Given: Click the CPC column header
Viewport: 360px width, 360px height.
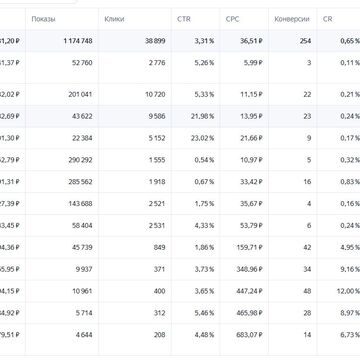Looking at the screenshot, I should pyautogui.click(x=232, y=19).
